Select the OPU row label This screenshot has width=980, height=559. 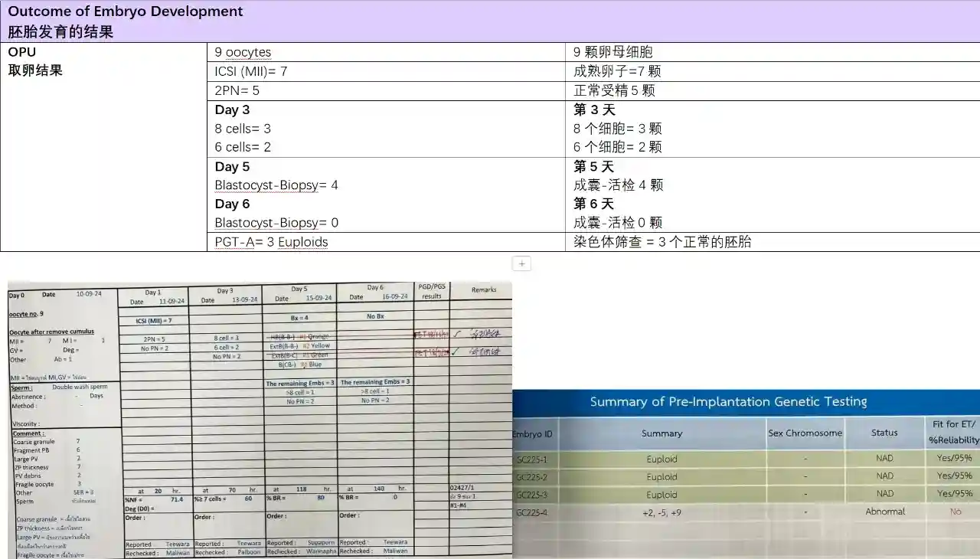[22, 52]
